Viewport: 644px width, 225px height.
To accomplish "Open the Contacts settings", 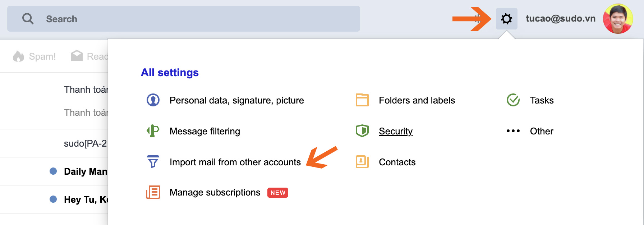I will 397,162.
